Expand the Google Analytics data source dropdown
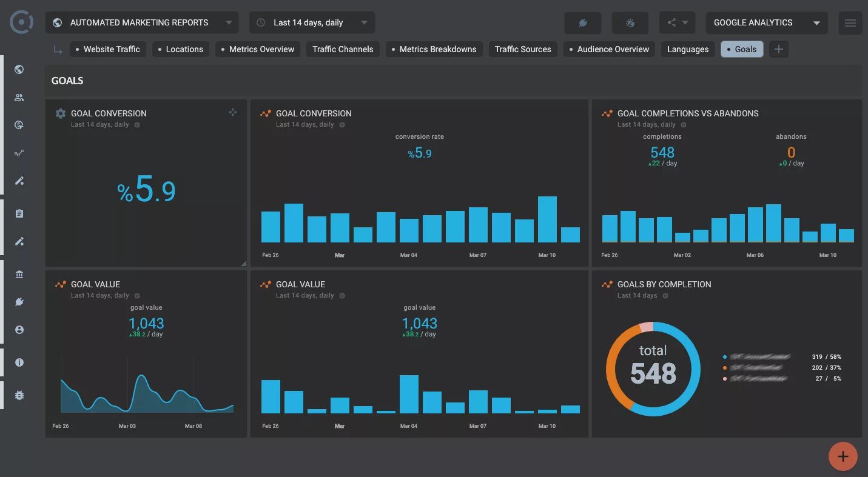This screenshot has height=477, width=868. [767, 23]
